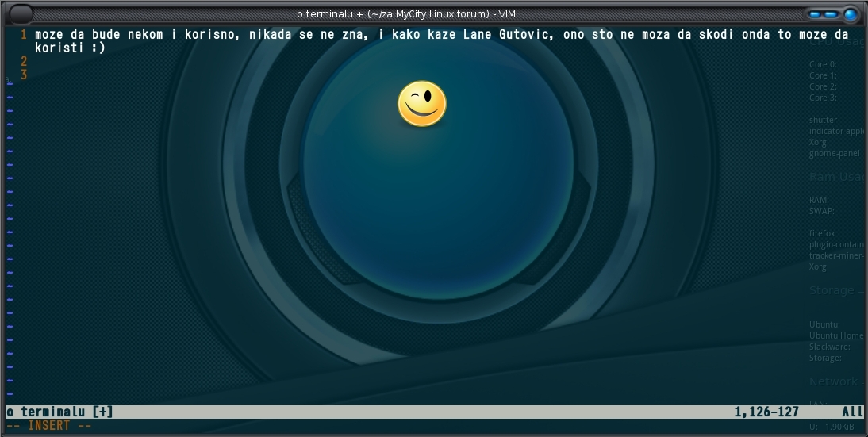868x437 pixels.
Task: Place cursor on the word 'koristi'
Action: click(60, 48)
